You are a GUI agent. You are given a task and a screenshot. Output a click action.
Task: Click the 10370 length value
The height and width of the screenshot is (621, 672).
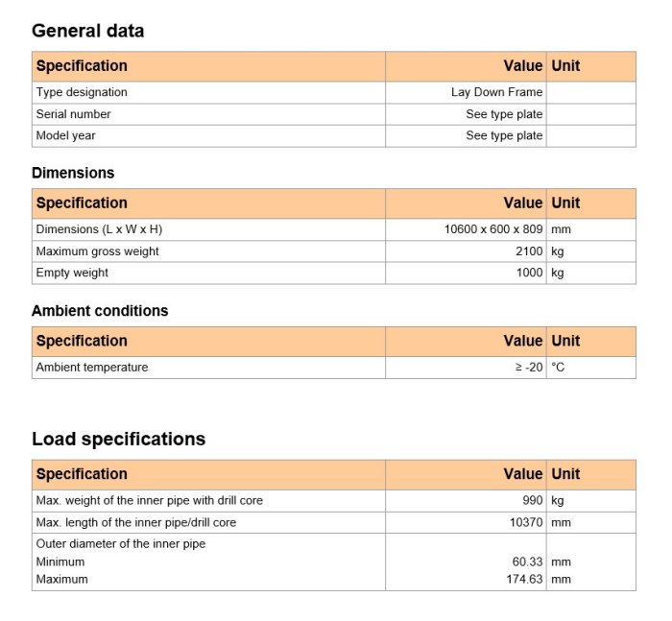[x=525, y=522]
